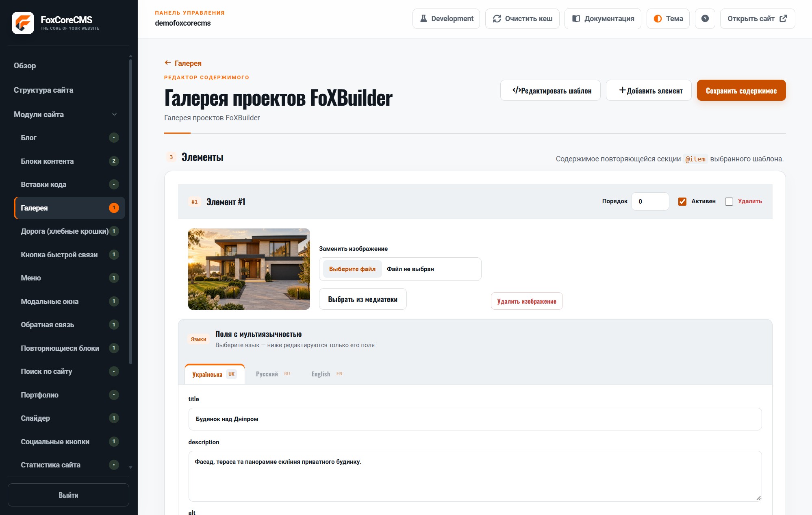The image size is (812, 515).
Task: Click the Галерея orange badge 1
Action: (x=114, y=208)
